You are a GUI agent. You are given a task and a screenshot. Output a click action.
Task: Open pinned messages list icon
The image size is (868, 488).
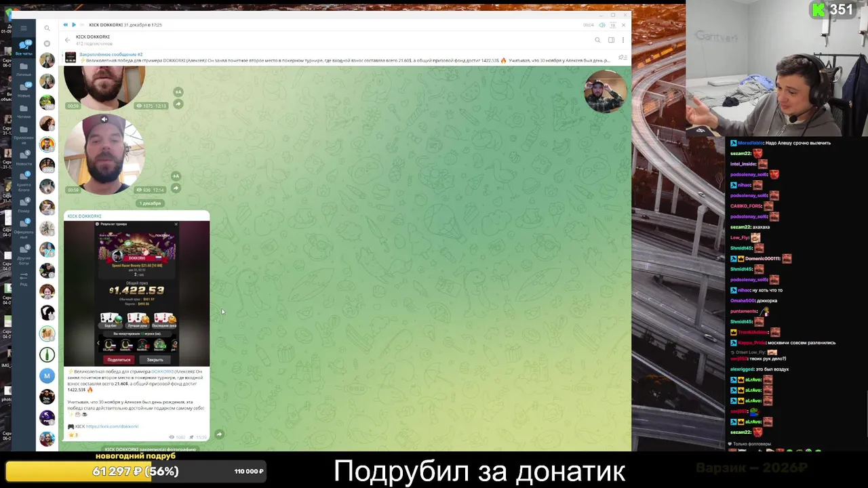pyautogui.click(x=622, y=58)
